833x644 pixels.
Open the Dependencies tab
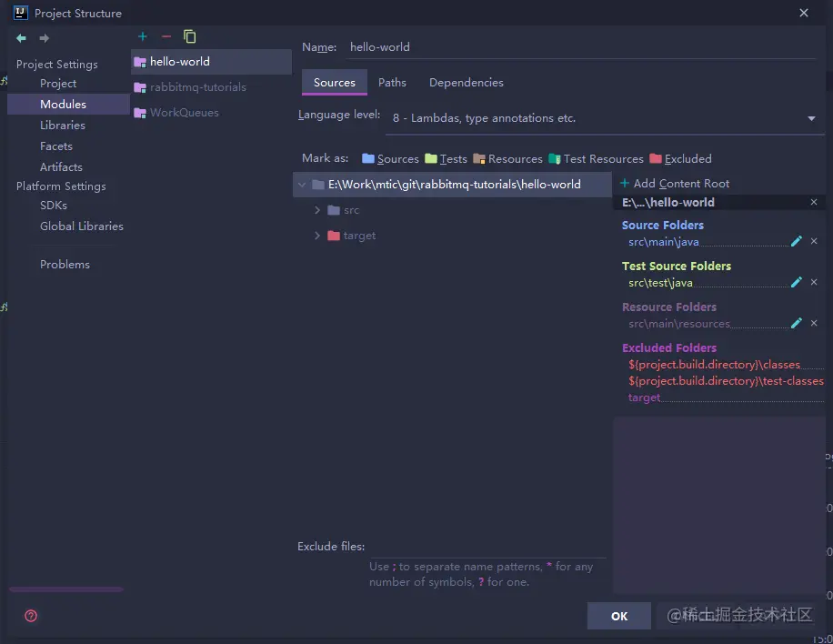pos(466,83)
